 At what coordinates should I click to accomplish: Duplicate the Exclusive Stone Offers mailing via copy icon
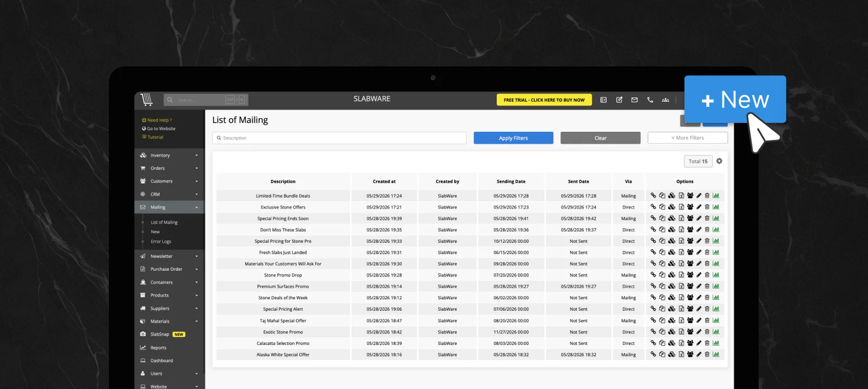point(662,207)
